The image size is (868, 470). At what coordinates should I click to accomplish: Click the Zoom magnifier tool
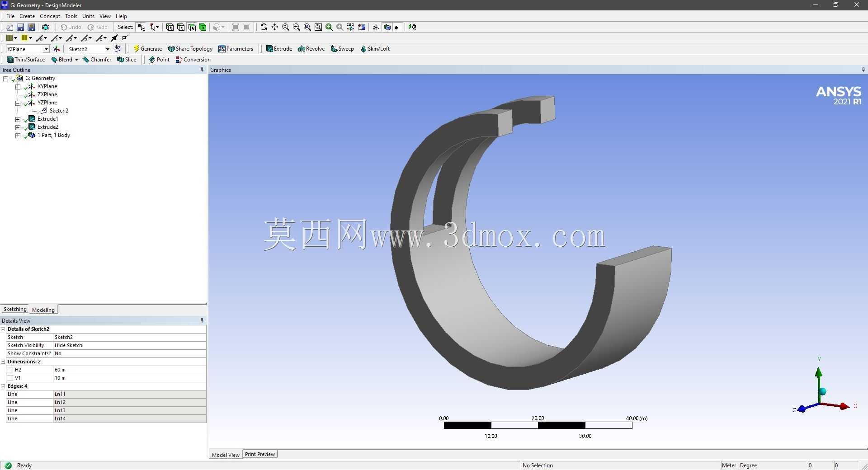285,27
